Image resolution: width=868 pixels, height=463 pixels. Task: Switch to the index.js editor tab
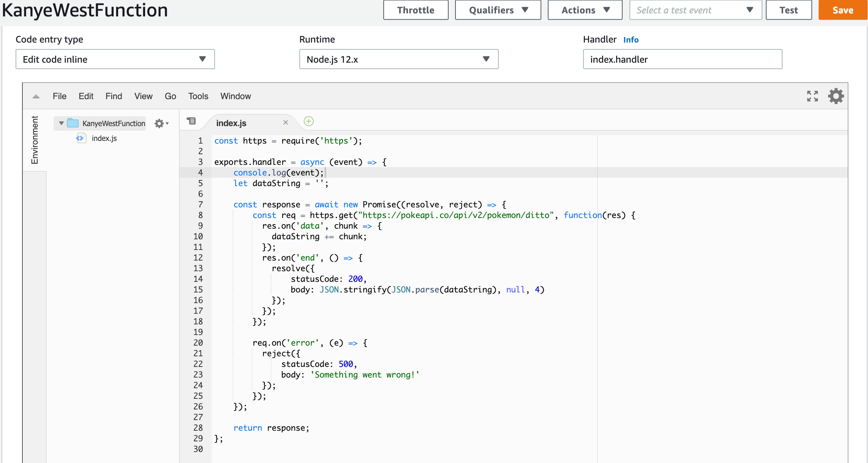coord(231,123)
